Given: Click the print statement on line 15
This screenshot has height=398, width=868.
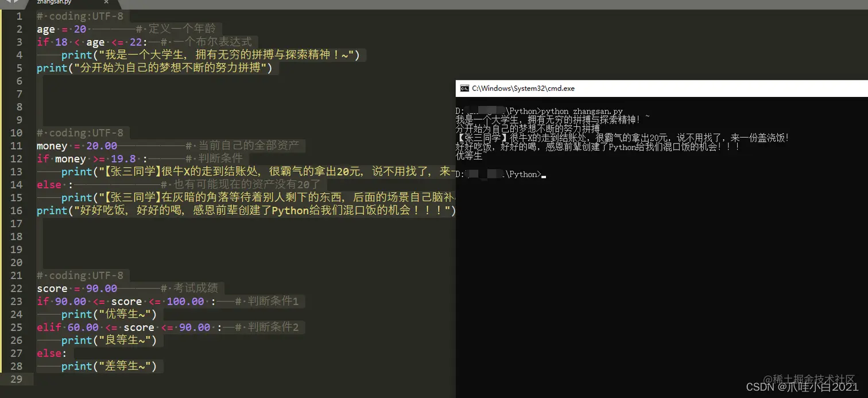Looking at the screenshot, I should [x=258, y=197].
